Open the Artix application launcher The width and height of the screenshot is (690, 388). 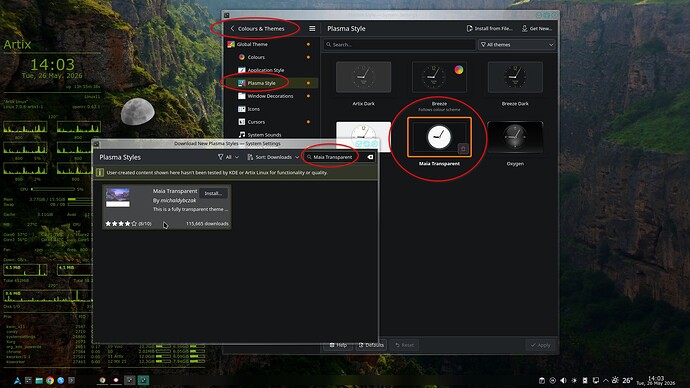coord(17,381)
